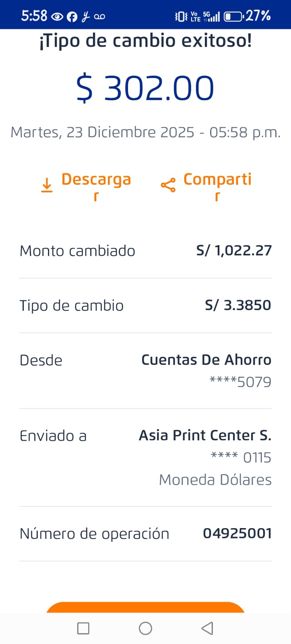The height and width of the screenshot is (644, 291).
Task: Tap the Facebook notification icon
Action: (72, 17)
